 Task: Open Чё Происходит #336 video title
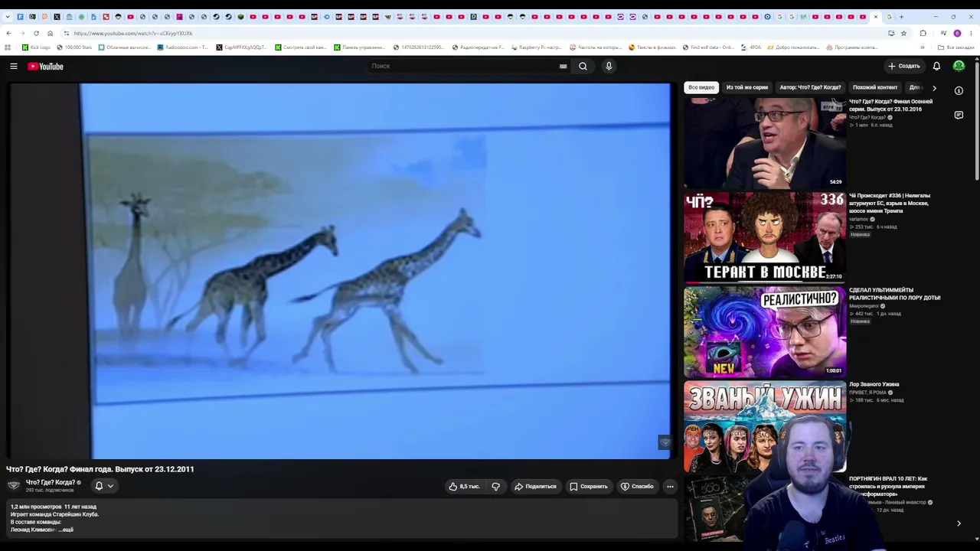click(890, 203)
